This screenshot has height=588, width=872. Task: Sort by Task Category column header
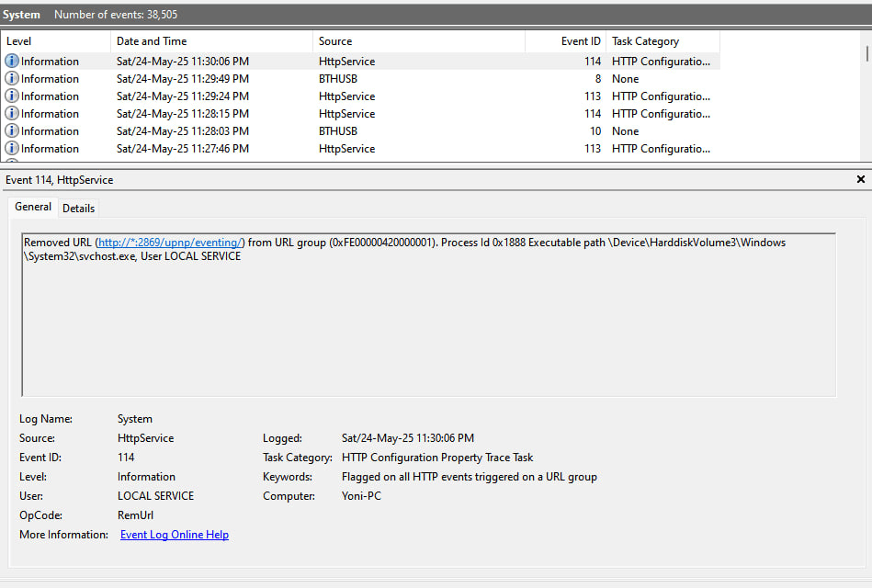[662, 41]
